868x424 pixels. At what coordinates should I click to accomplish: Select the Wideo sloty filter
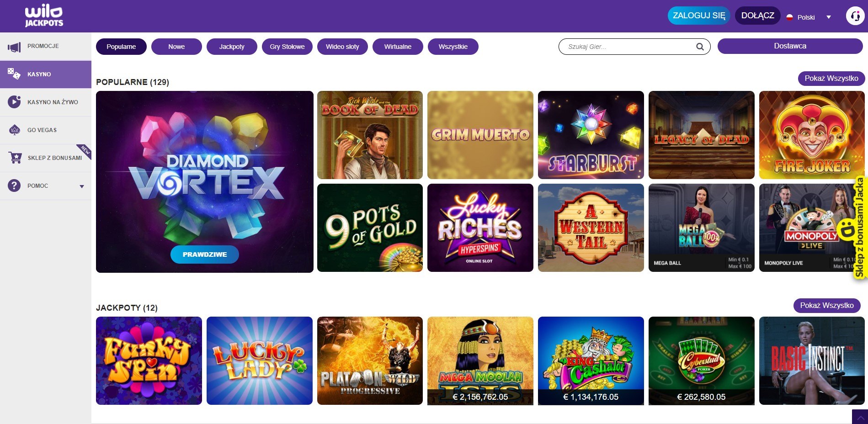tap(342, 47)
